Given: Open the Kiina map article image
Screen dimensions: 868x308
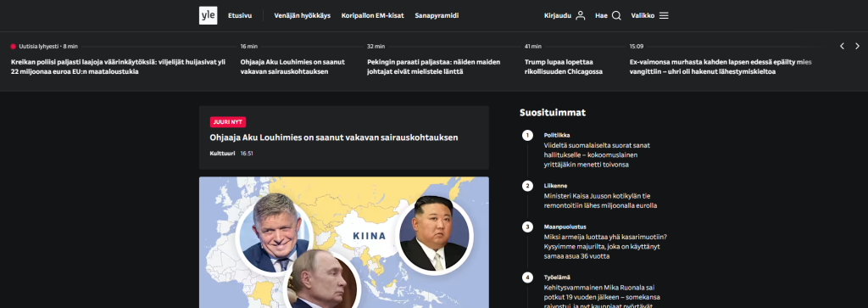Looking at the screenshot, I should [344, 242].
